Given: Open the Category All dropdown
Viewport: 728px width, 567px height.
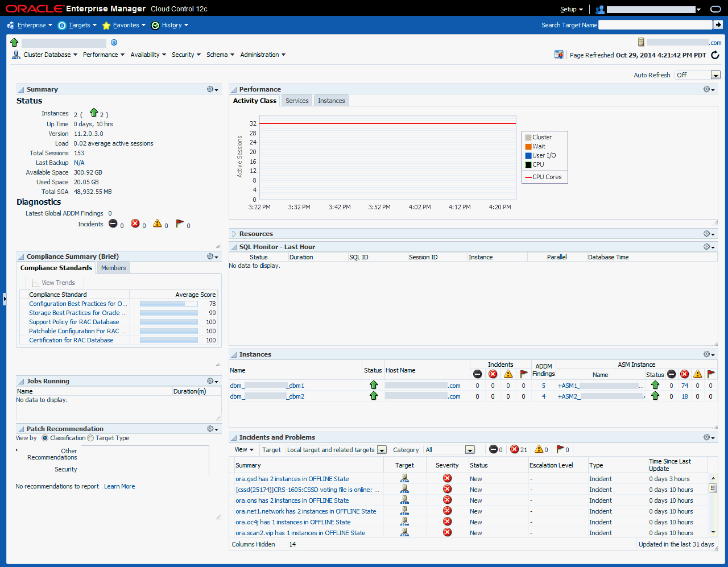Looking at the screenshot, I should 470,450.
